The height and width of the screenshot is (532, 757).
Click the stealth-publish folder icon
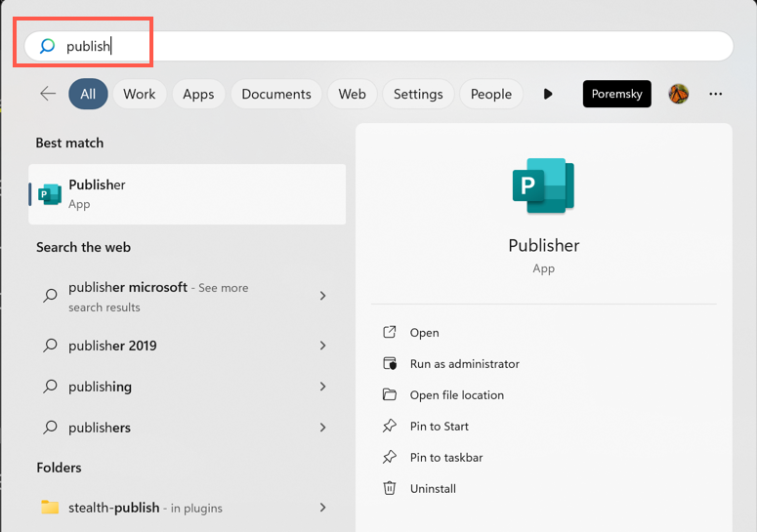50,507
